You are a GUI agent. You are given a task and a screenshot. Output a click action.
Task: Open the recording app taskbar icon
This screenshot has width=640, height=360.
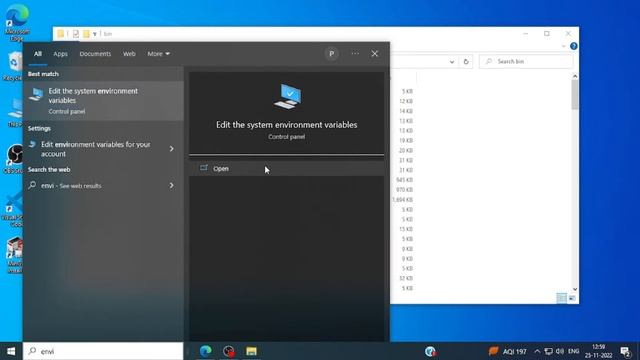229,351
